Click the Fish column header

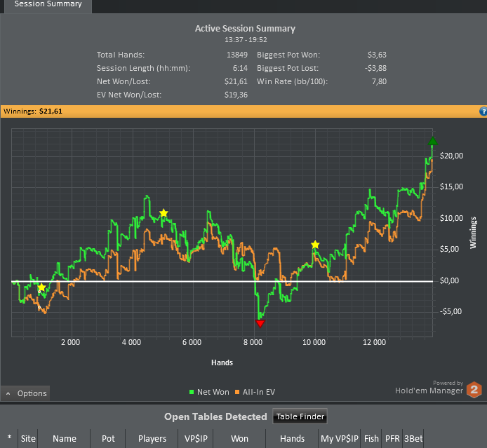[x=371, y=438]
